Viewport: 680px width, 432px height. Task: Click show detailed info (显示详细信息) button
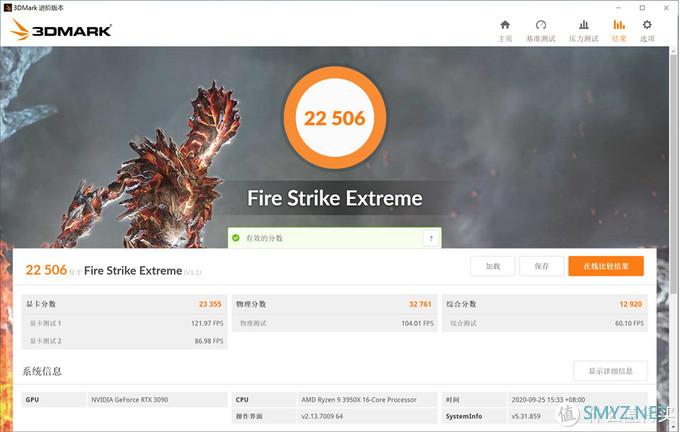click(x=611, y=371)
